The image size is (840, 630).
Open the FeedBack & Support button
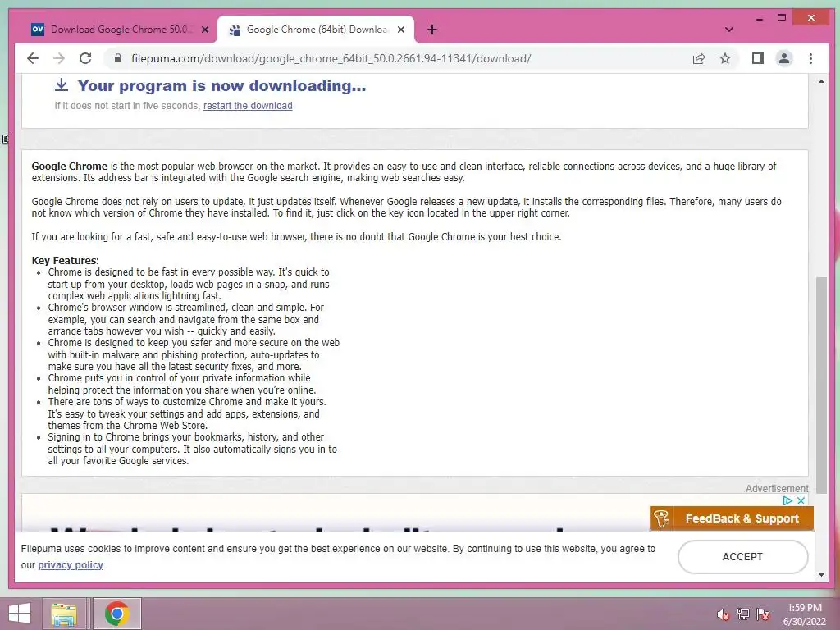731,518
